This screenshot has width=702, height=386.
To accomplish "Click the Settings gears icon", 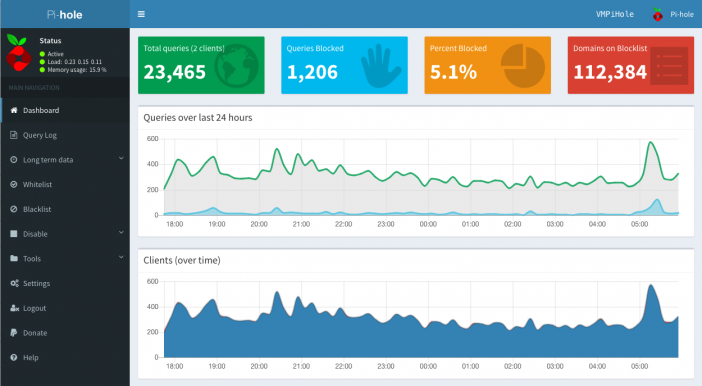I will tap(14, 283).
